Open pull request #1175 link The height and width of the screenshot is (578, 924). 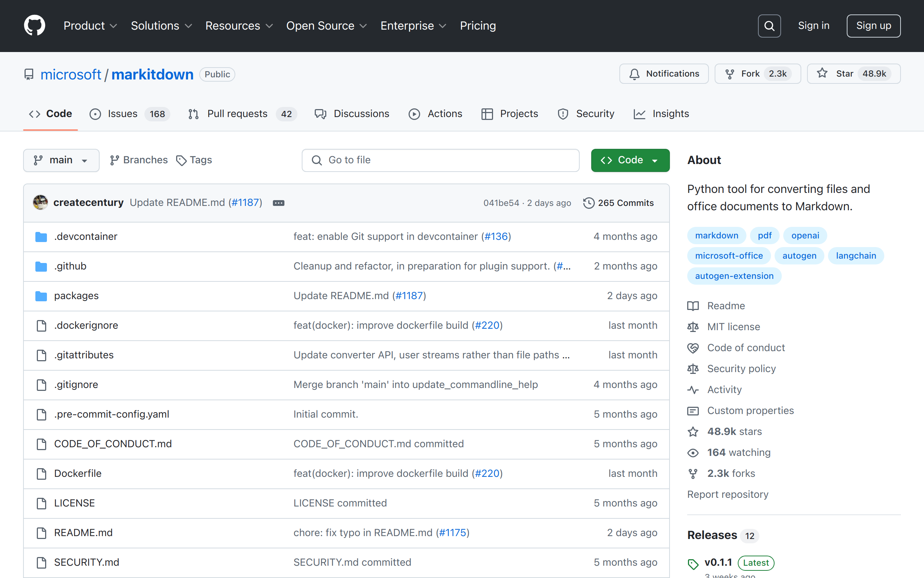pyautogui.click(x=453, y=533)
